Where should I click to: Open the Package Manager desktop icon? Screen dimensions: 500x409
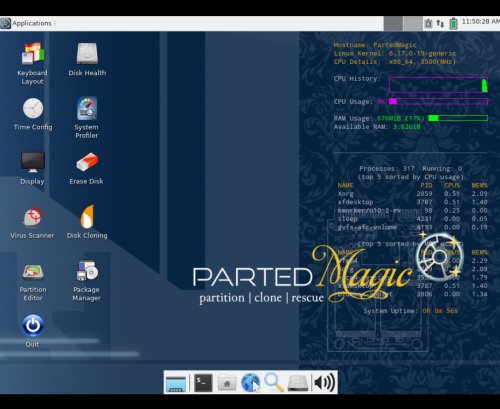(87, 271)
